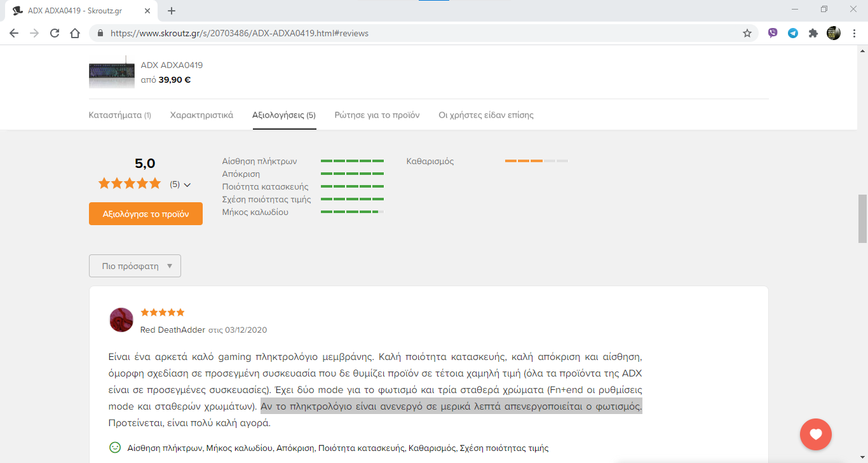868x463 pixels.
Task: Click the ADX ADXA0419 product title
Action: 172,65
